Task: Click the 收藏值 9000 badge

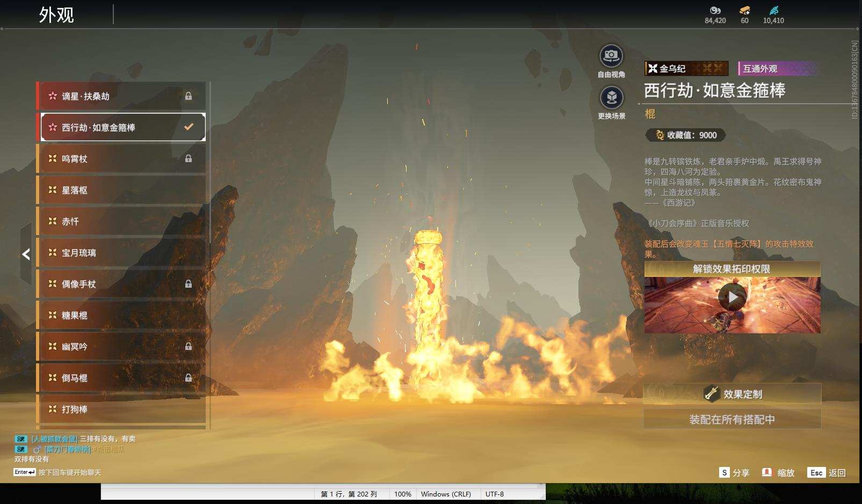Action: [686, 135]
